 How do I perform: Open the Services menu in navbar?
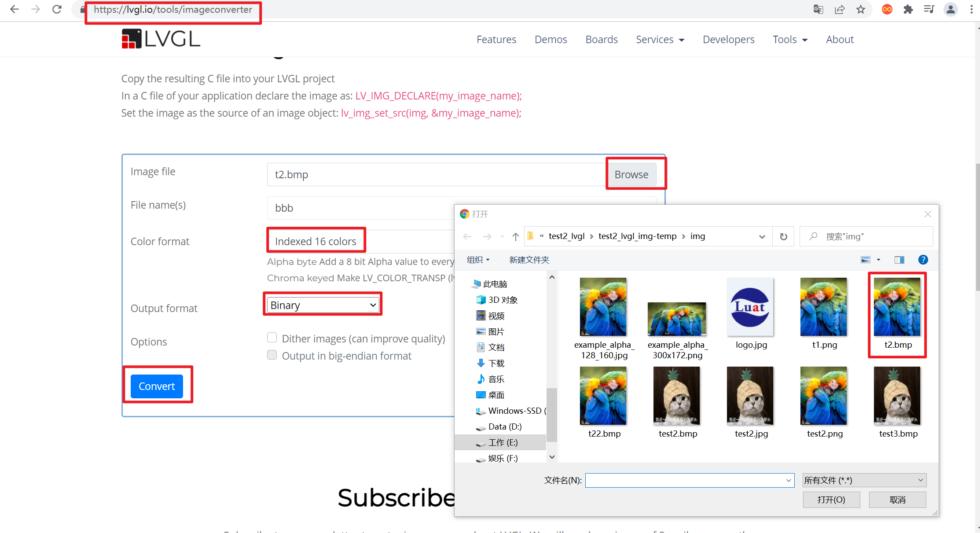(660, 40)
